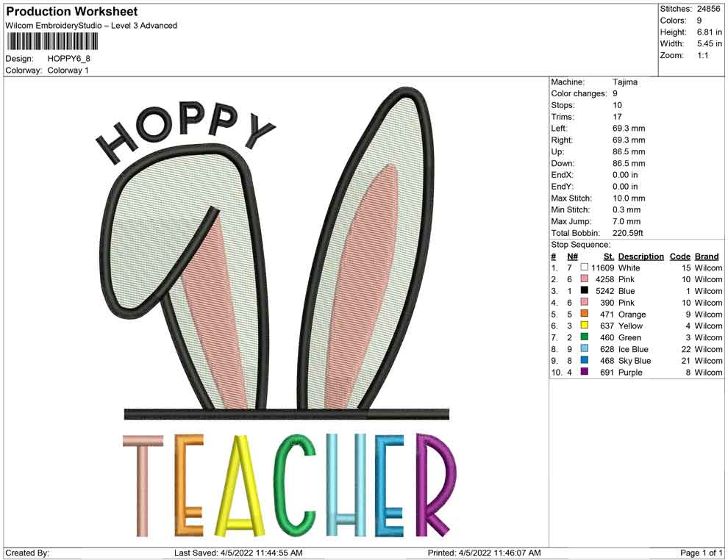Click the Sky Blue description text
Screen dimensions: 728x560
(x=635, y=361)
